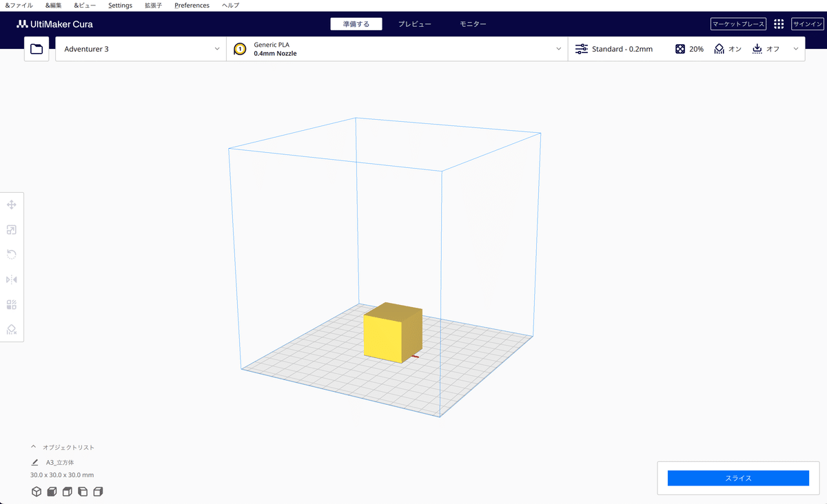Click the A3_立方体 object name
The height and width of the screenshot is (504, 827).
pos(60,463)
